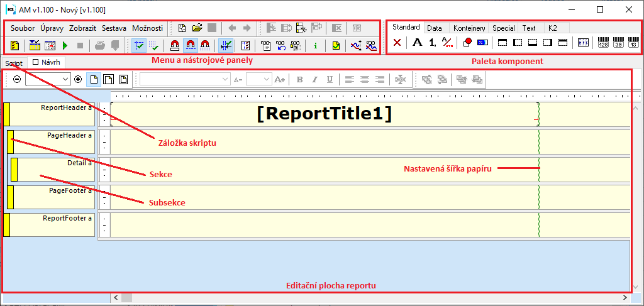Image resolution: width=644 pixels, height=306 pixels.
Task: Select the Data palette tab
Action: point(434,28)
